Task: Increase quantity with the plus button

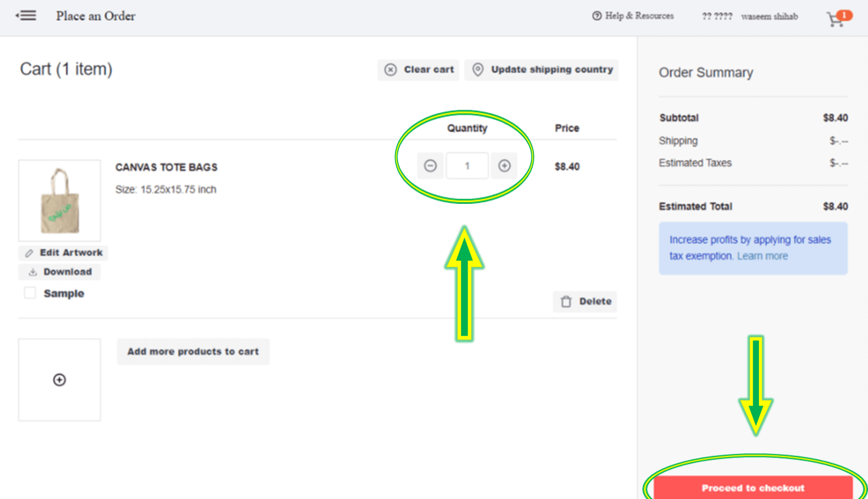Action: (x=504, y=166)
